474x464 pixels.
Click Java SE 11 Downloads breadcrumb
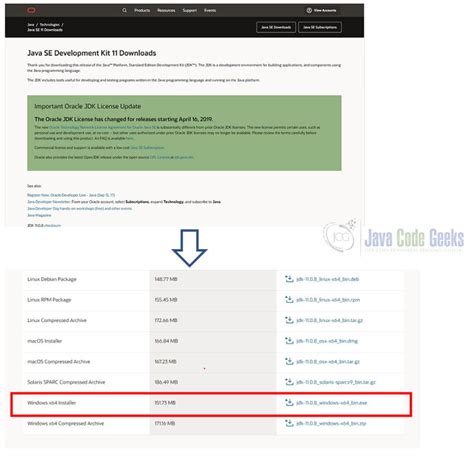click(45, 30)
